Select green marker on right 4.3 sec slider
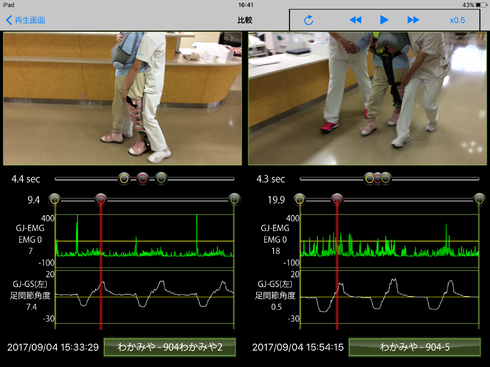This screenshot has width=490, height=367. (386, 179)
